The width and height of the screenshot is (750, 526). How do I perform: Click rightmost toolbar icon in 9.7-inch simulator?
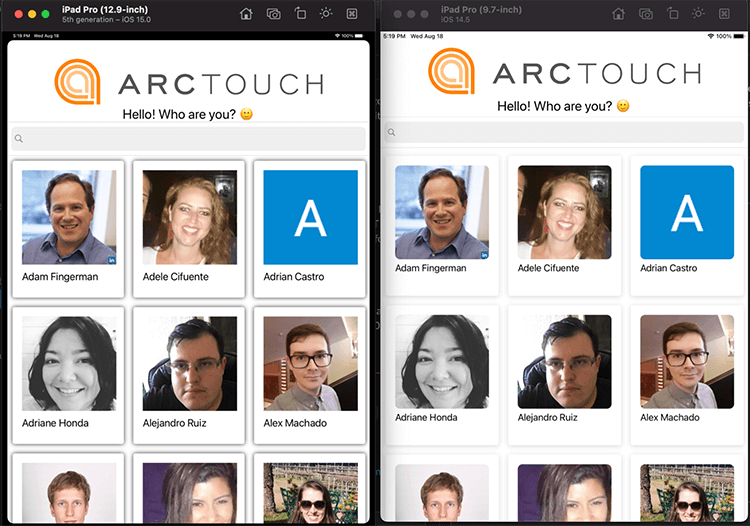[x=724, y=14]
